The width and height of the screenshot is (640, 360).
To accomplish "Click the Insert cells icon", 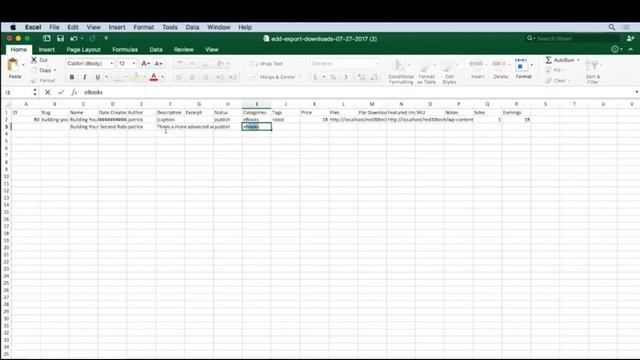I will 477,64.
